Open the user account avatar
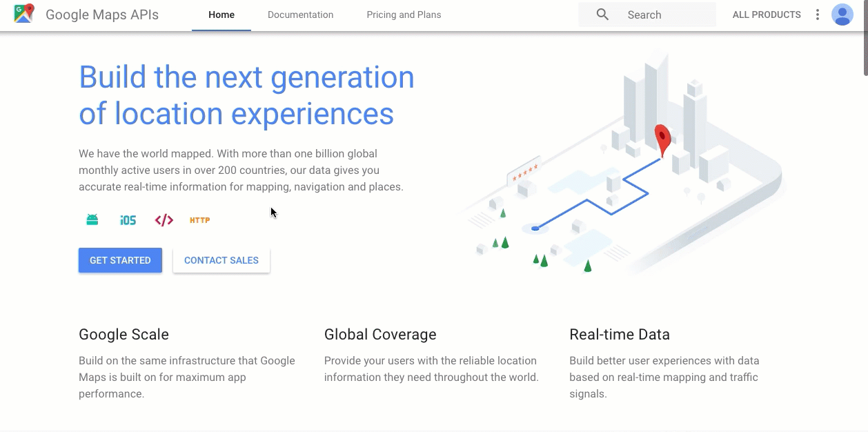868x432 pixels. (x=842, y=14)
